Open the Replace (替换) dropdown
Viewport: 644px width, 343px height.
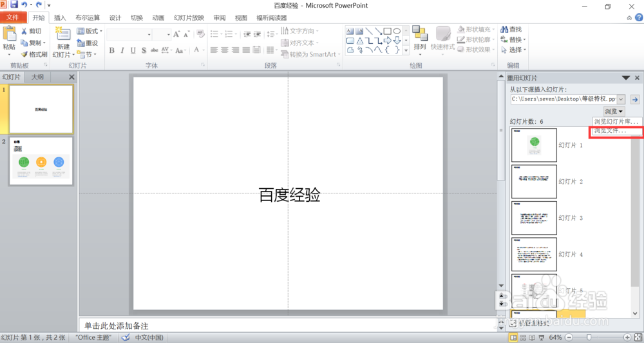pos(513,40)
